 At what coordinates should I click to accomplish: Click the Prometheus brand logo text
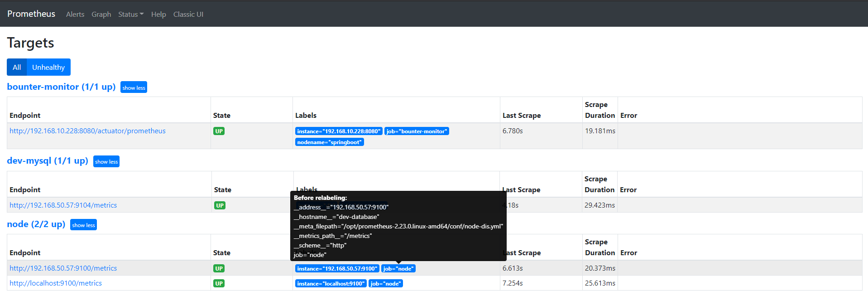31,14
